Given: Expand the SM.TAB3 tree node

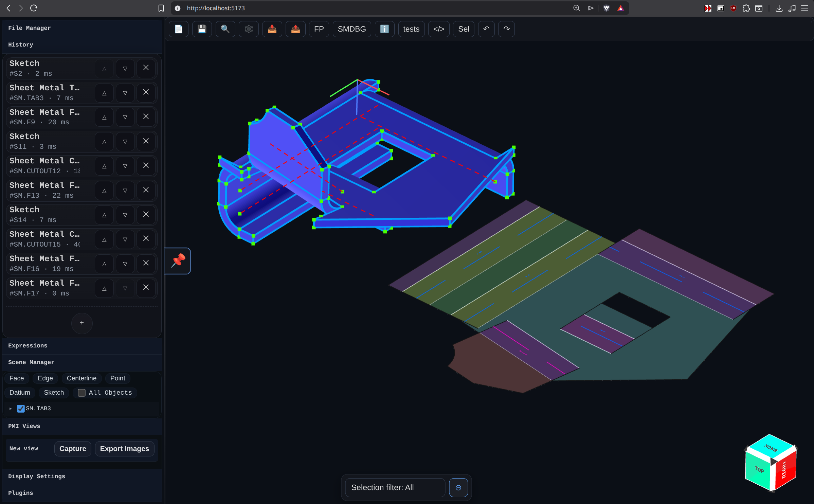Looking at the screenshot, I should [11, 409].
